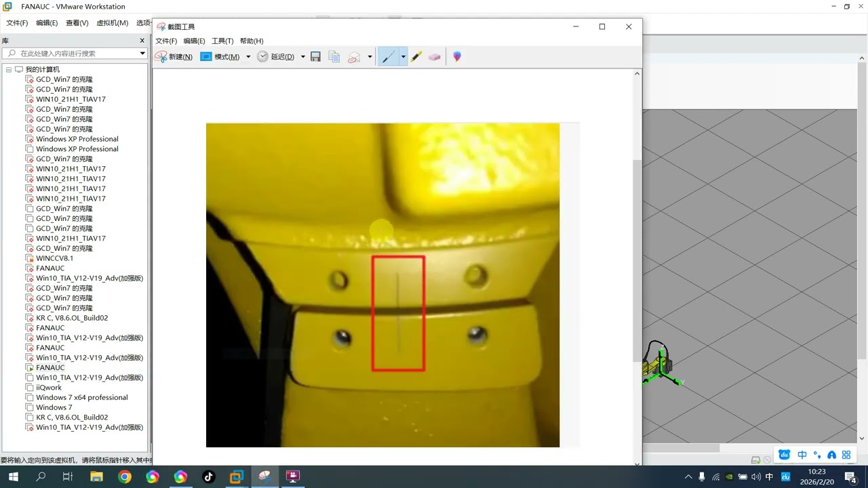This screenshot has width=868, height=488.
Task: Click the Delay (延迟) clock button
Action: tap(276, 57)
